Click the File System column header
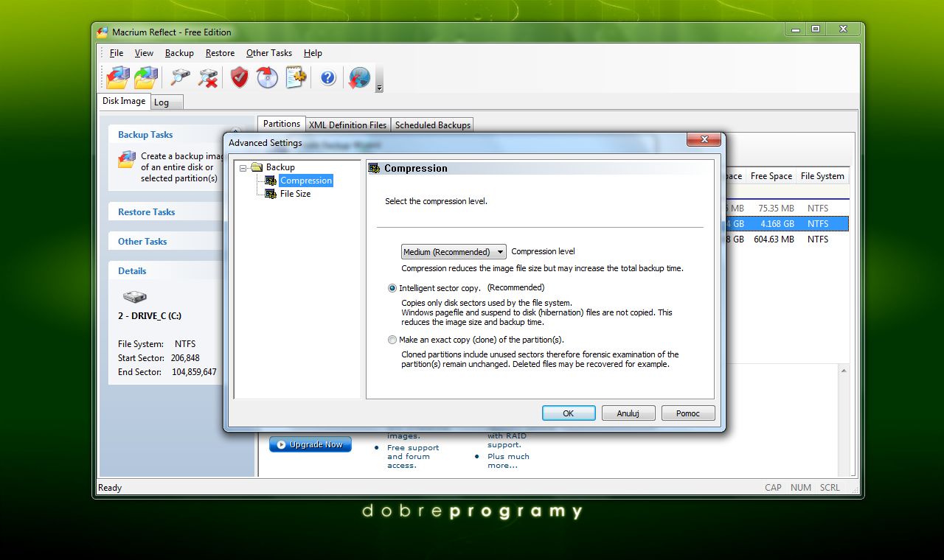Image resolution: width=944 pixels, height=560 pixels. (822, 176)
